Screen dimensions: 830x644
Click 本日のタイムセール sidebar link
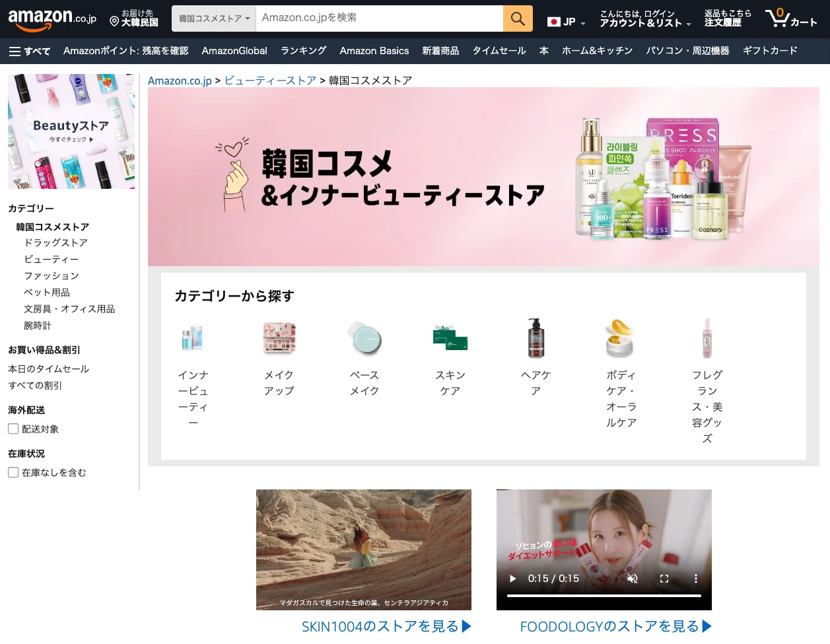click(x=48, y=369)
